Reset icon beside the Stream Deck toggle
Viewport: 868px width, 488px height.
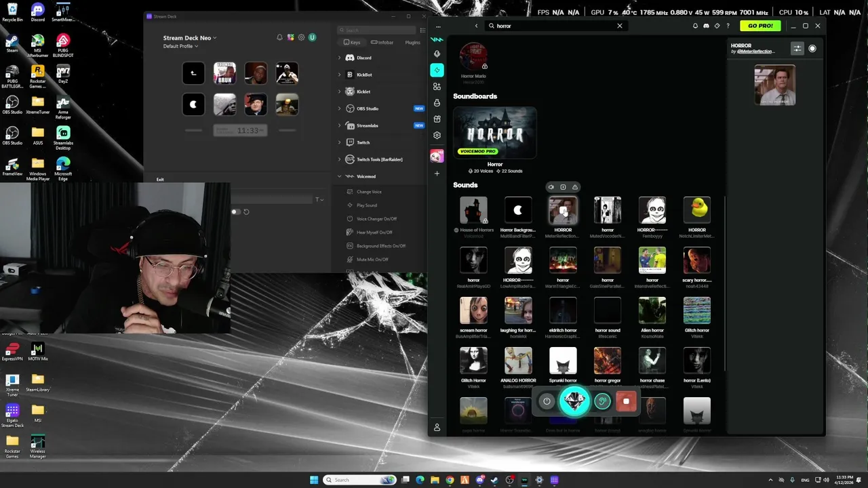(x=246, y=211)
